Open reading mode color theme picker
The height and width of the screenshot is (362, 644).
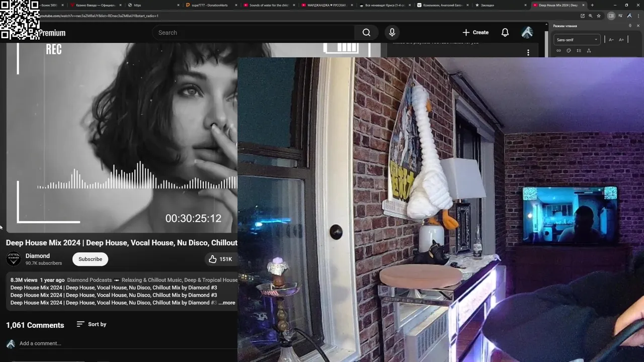(x=569, y=50)
